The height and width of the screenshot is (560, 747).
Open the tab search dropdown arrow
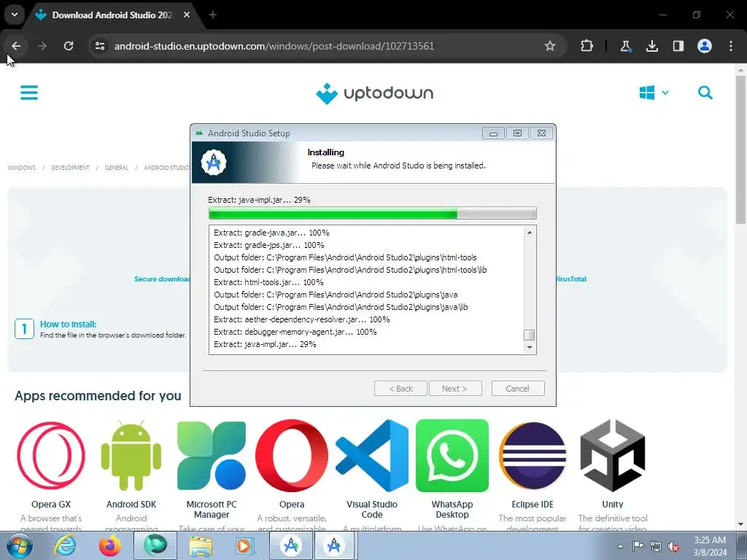point(15,15)
